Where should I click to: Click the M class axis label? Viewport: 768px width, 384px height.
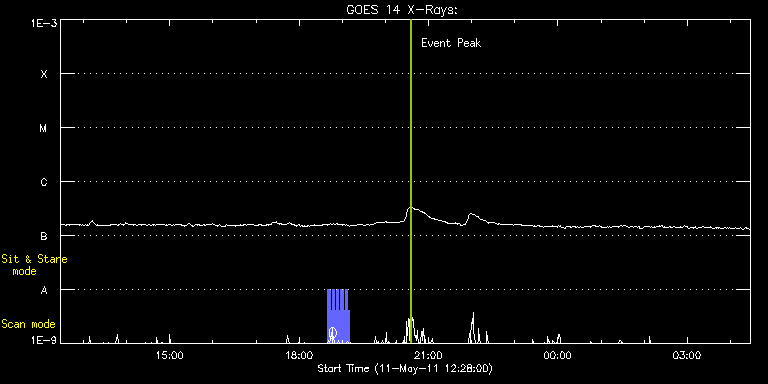point(44,128)
